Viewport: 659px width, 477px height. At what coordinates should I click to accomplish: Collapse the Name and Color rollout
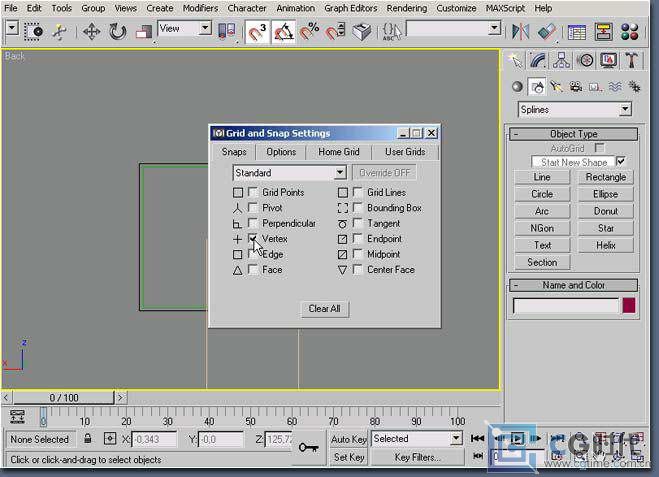(573, 285)
